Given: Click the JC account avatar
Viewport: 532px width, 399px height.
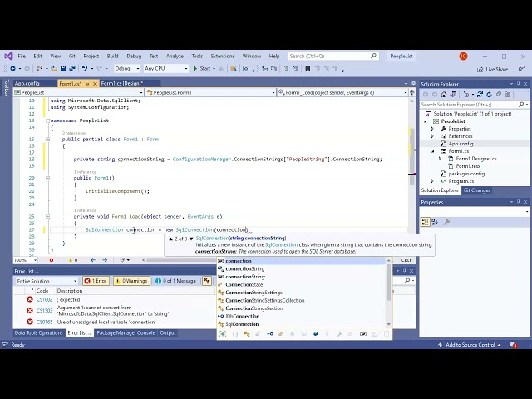Looking at the screenshot, I should point(463,57).
